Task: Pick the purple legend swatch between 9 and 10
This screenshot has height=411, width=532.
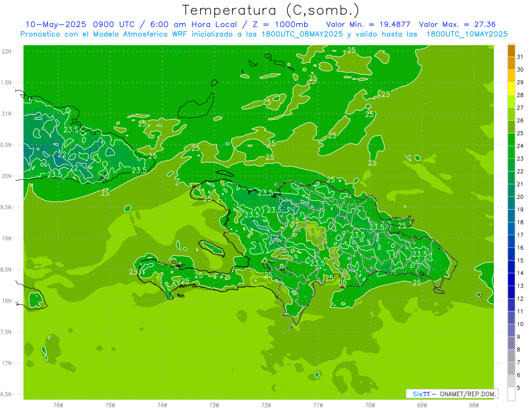Action: tap(511, 330)
